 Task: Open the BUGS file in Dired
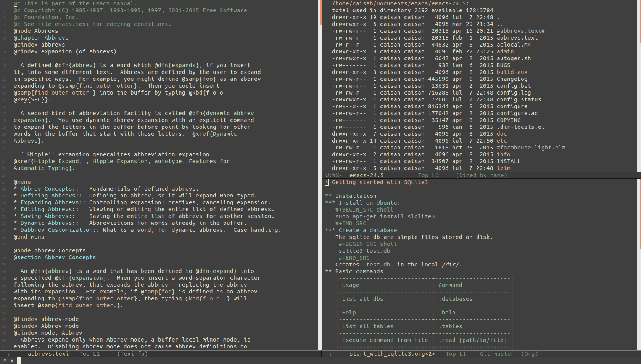tap(503, 65)
